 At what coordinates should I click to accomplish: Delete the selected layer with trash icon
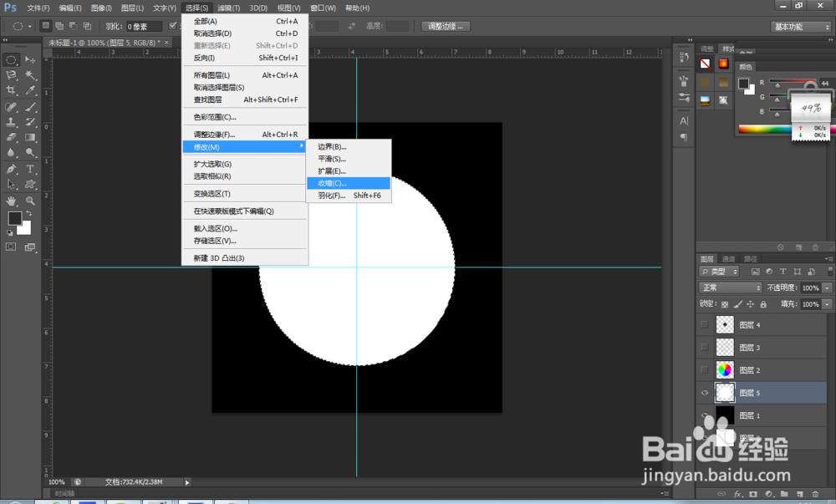(x=815, y=494)
